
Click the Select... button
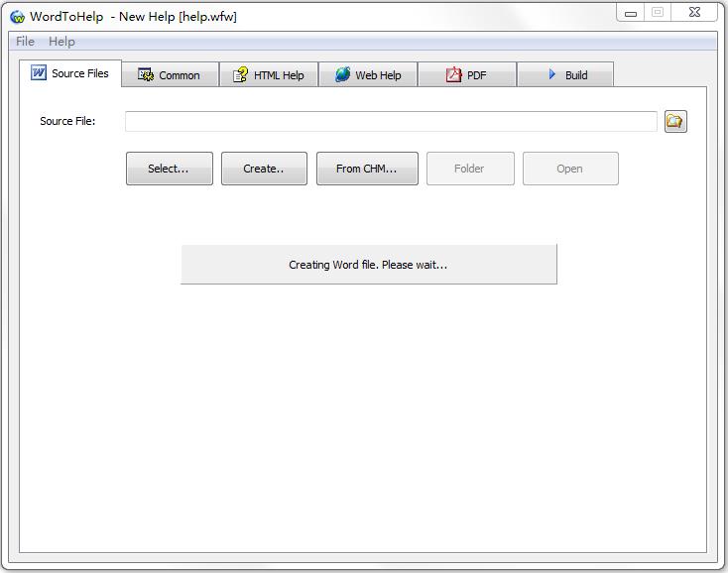(x=170, y=169)
